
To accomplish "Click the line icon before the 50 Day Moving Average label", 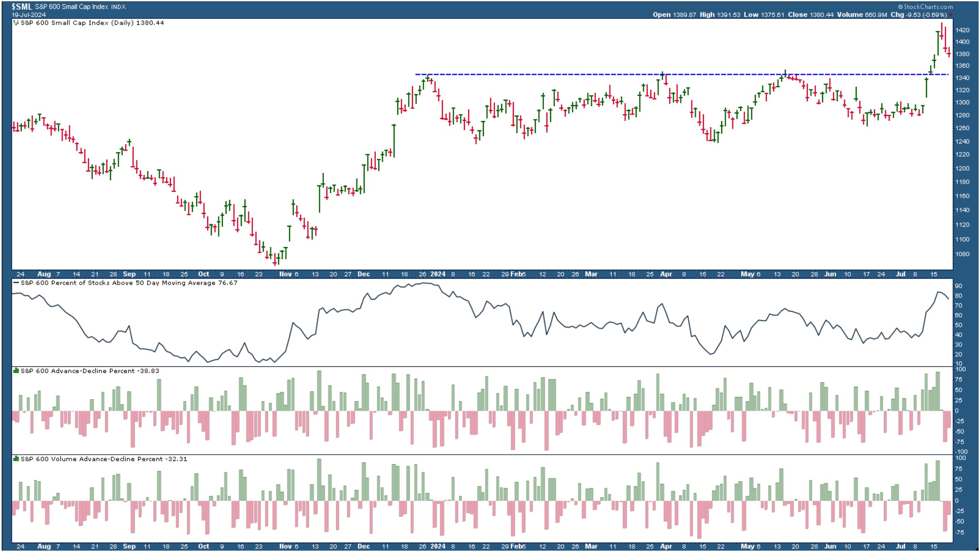I will (x=16, y=283).
